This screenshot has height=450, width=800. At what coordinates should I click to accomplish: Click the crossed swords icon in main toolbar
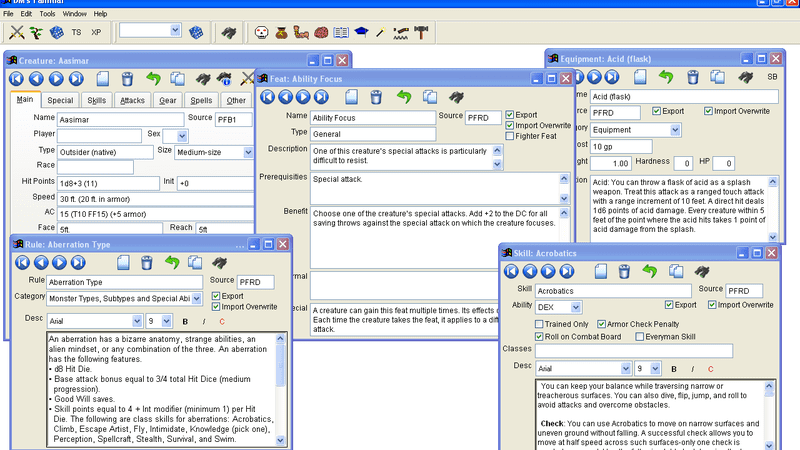(16, 32)
